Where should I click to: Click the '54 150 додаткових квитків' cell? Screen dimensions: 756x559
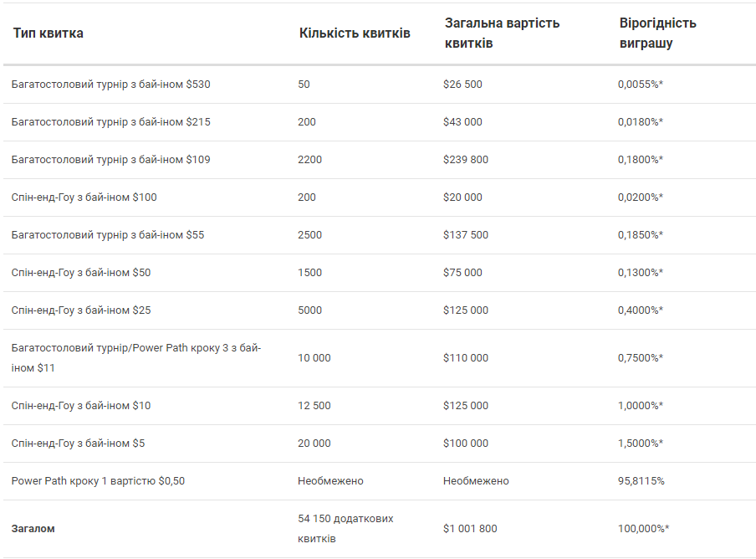pyautogui.click(x=345, y=529)
